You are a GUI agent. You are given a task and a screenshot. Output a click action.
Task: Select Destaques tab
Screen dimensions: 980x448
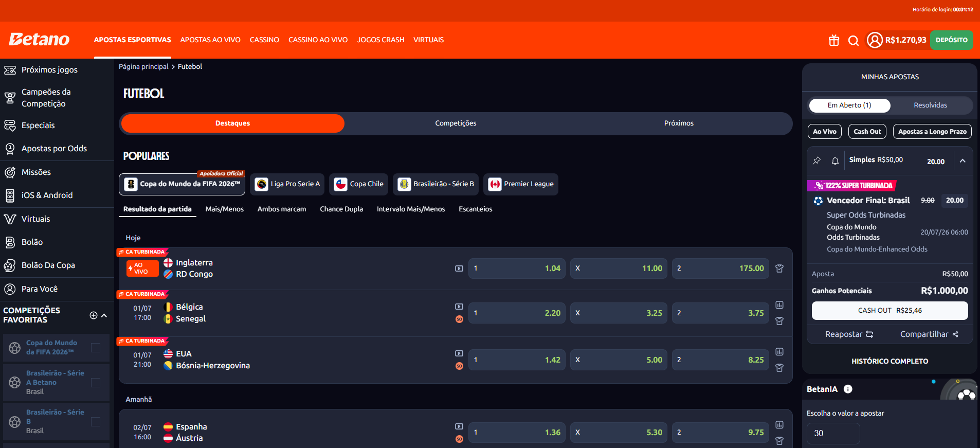[233, 123]
